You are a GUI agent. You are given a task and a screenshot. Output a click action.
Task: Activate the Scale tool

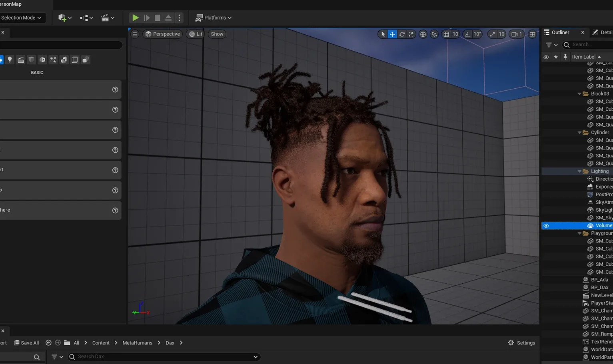411,34
